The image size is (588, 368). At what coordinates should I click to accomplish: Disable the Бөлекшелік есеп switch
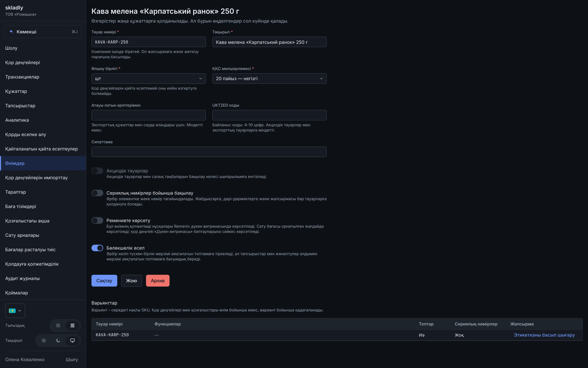(x=97, y=248)
